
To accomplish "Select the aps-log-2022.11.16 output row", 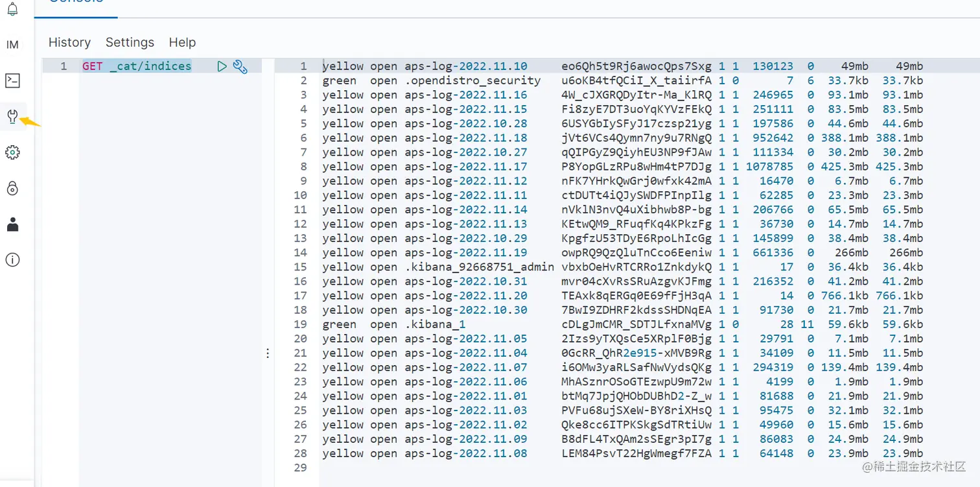I will point(622,95).
